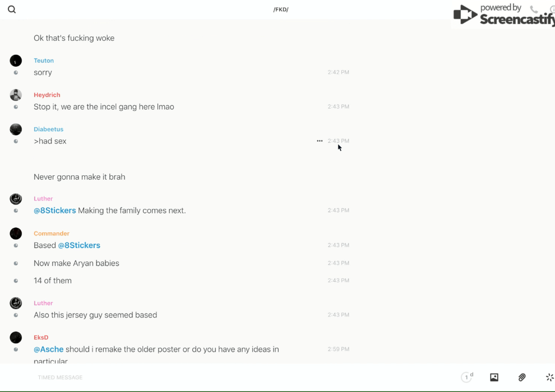Screen dimensions: 555x392
Task: Toggle the 1 day message timer
Action: coord(467,377)
